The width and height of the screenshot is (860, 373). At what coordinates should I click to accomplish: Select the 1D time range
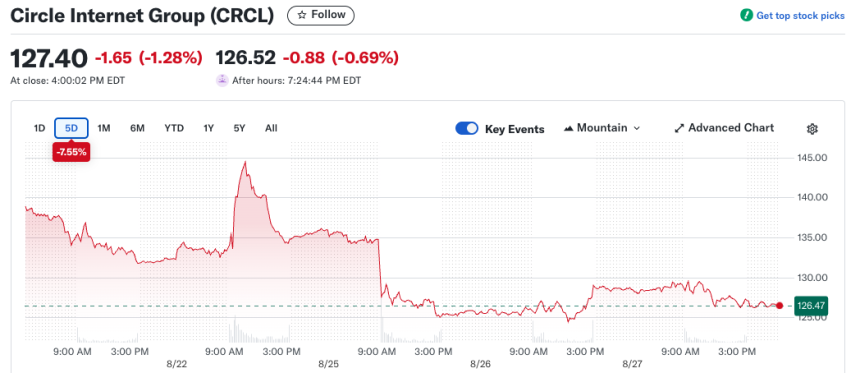coord(39,128)
